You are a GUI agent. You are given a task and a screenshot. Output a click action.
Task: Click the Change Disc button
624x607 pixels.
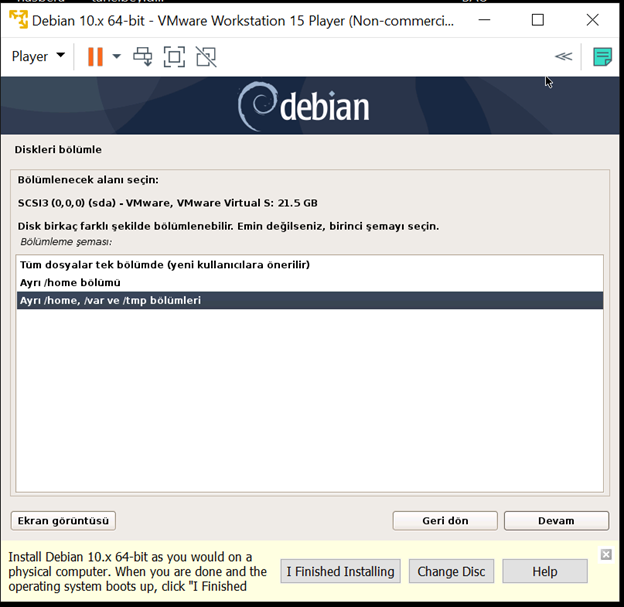click(451, 571)
